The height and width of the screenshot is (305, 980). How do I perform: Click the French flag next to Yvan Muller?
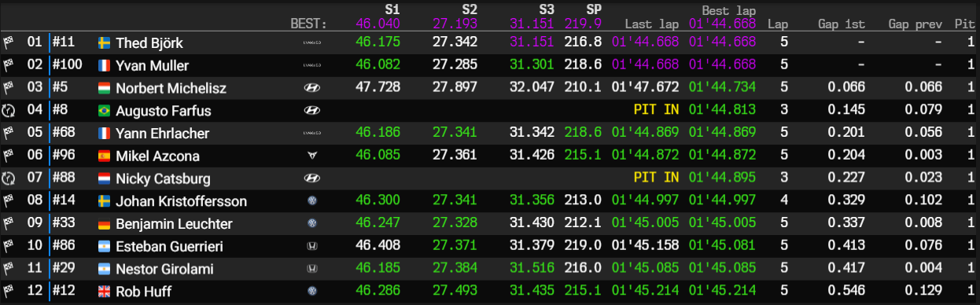point(105,65)
